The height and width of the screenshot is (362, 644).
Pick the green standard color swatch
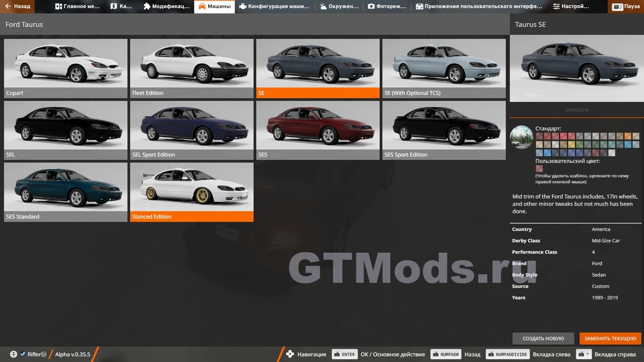[579, 144]
